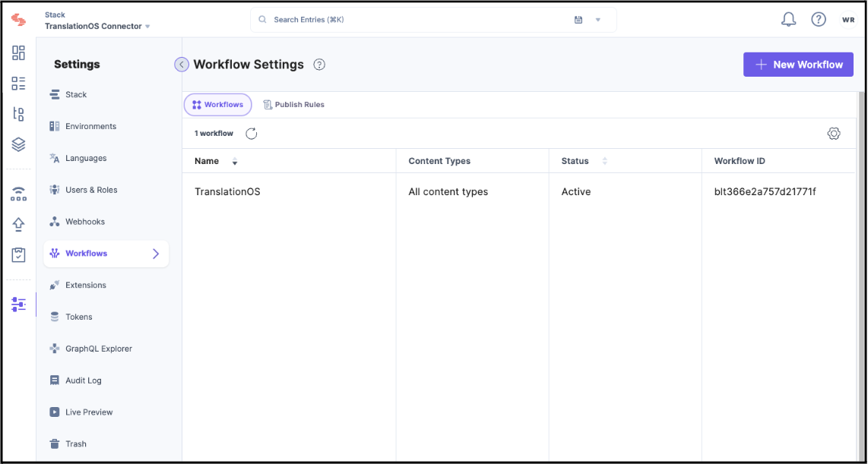Open the Content Models icon in left rail

18,115
